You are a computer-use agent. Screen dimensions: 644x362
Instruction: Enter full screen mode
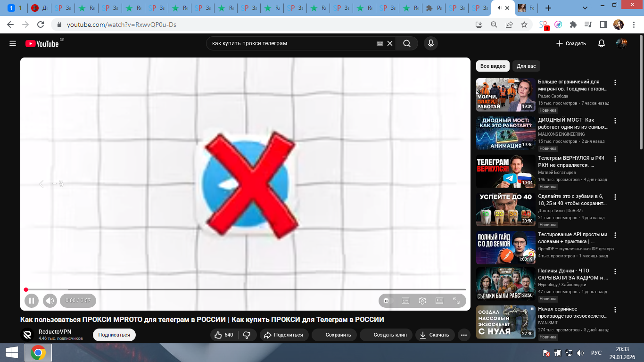pos(456,301)
